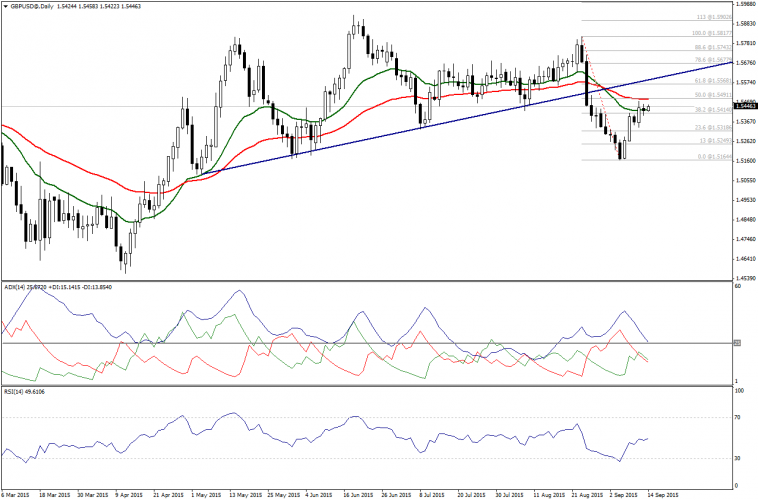
Task: Select the 38.2 @1.54140 Fibonacci label
Action: (x=713, y=110)
